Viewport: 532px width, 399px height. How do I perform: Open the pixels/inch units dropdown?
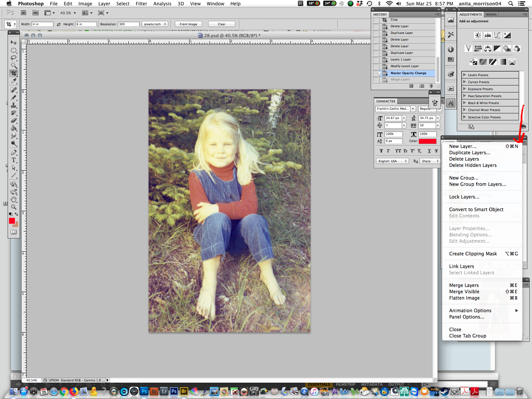tap(155, 24)
